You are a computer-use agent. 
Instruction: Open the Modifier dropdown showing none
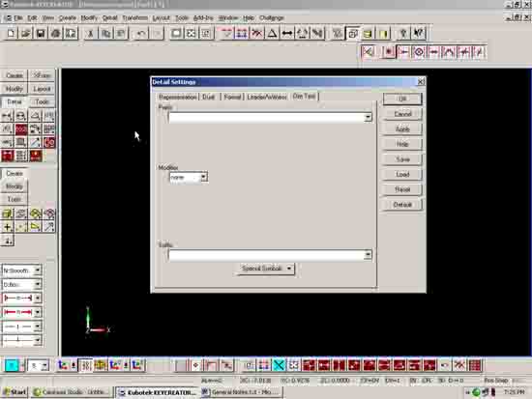189,177
